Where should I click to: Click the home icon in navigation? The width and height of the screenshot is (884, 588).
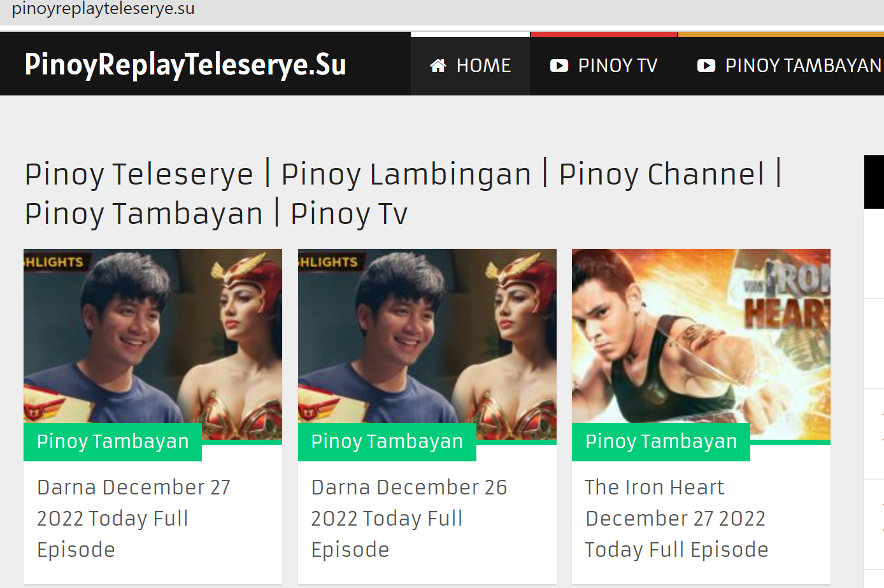(x=438, y=66)
